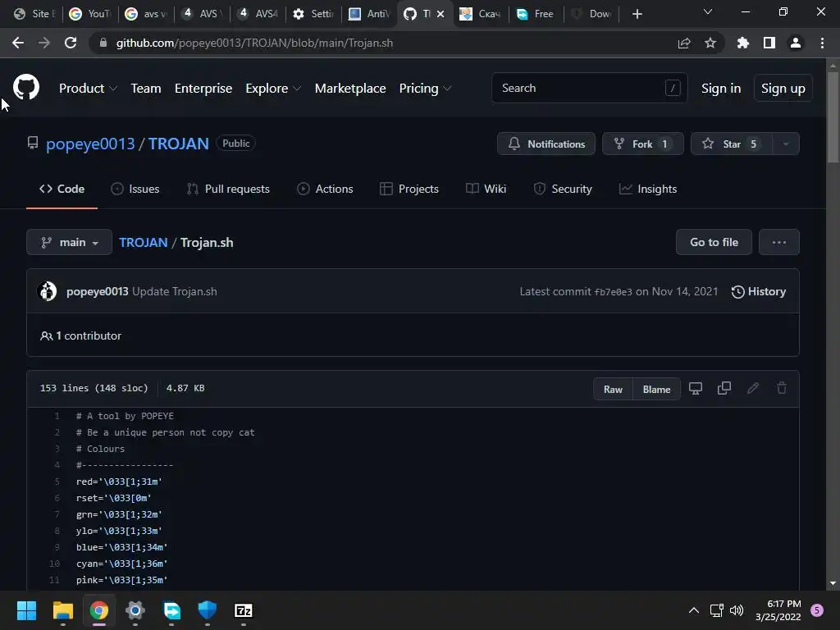Open the TROJAN breadcrumb link
This screenshot has height=630, width=840.
[143, 243]
